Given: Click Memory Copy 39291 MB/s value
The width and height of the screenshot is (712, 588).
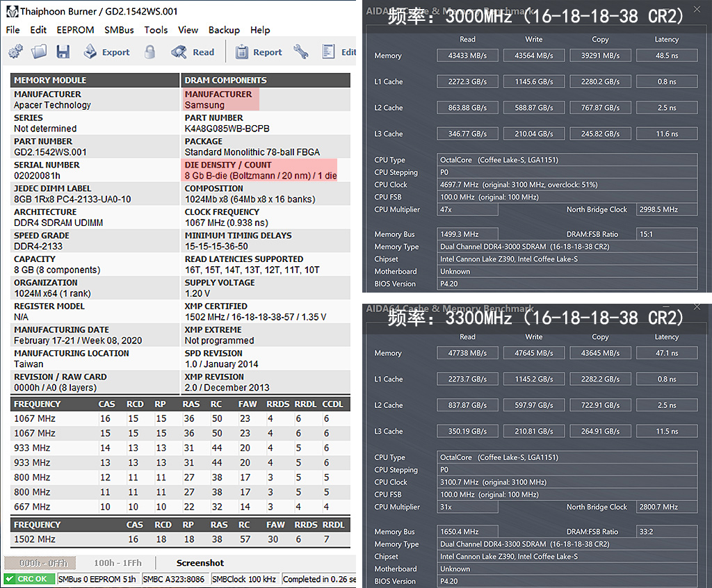Looking at the screenshot, I should coord(600,56).
